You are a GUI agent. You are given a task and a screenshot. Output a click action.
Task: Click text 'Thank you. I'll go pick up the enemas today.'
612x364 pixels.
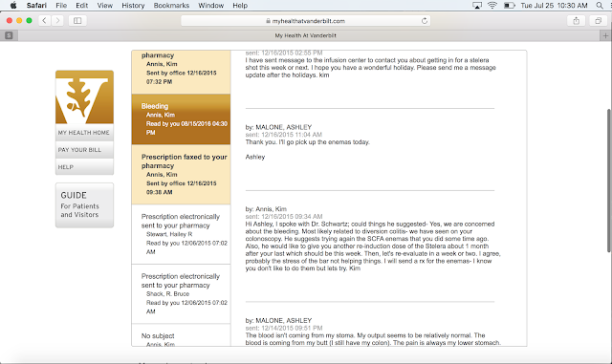pos(307,142)
